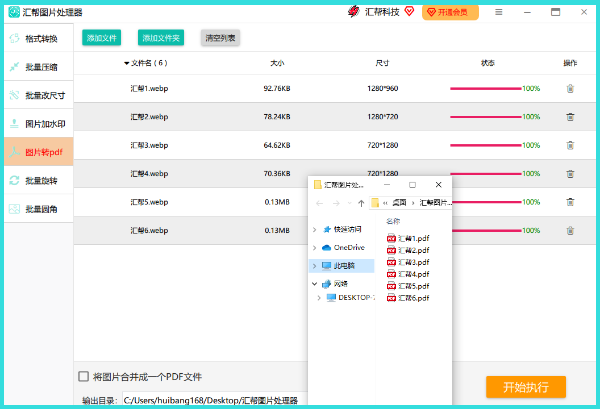Viewport: 600px width, 409px height.
Task: Expand the OneDrive tree node
Action: coord(314,247)
